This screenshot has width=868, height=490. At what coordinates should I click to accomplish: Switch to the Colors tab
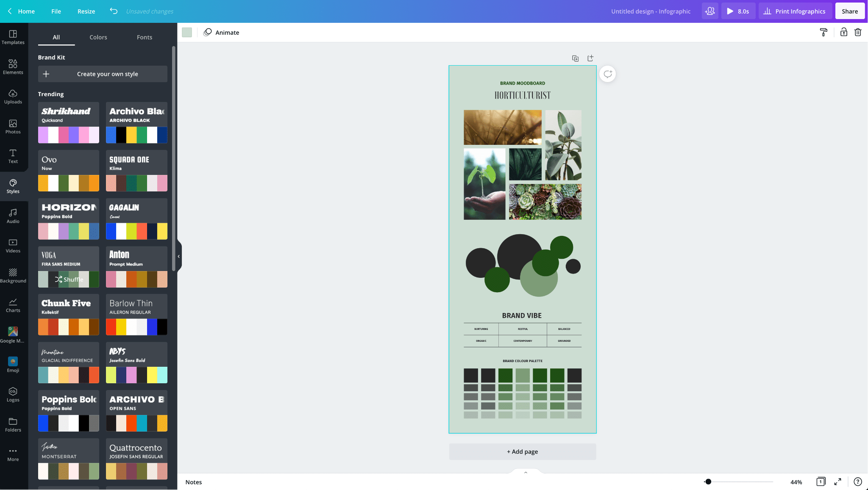tap(98, 37)
